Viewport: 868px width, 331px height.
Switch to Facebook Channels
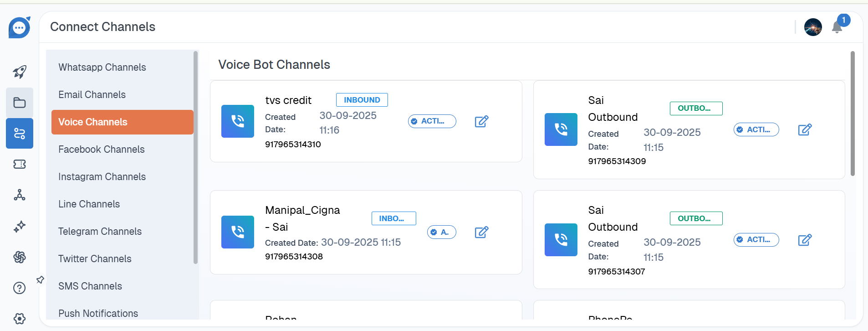pos(101,150)
